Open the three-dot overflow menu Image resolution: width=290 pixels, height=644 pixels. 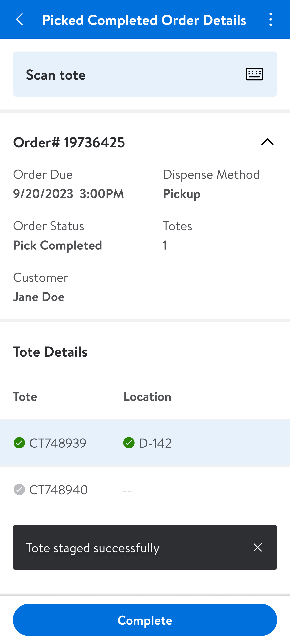point(270,20)
